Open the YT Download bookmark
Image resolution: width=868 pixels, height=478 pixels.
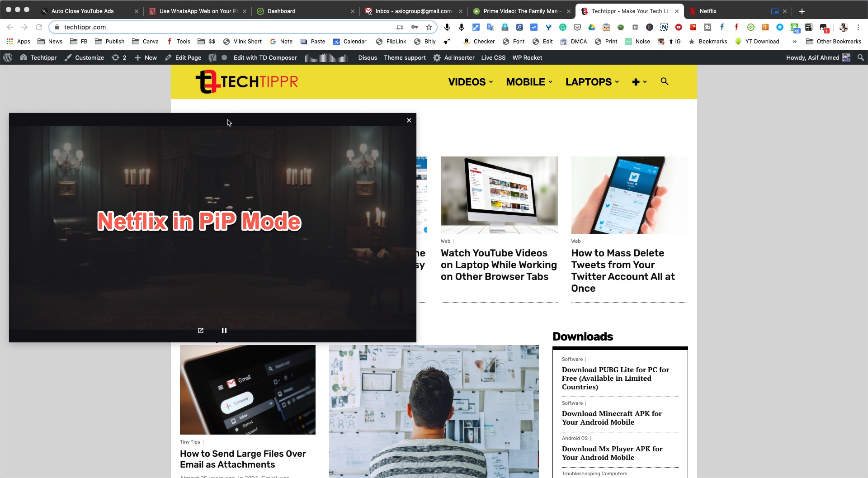click(x=757, y=41)
